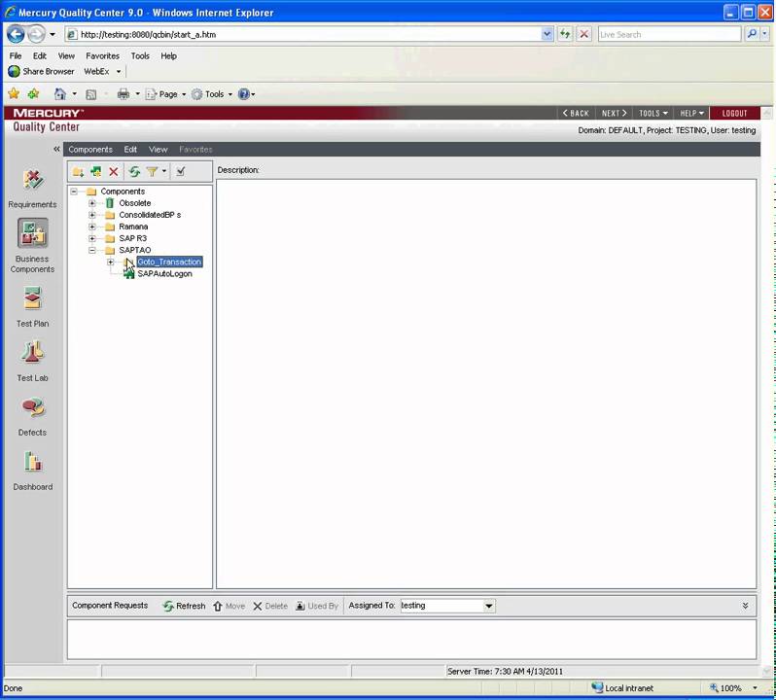
Task: Click Local intranet status bar zone
Action: 622,688
